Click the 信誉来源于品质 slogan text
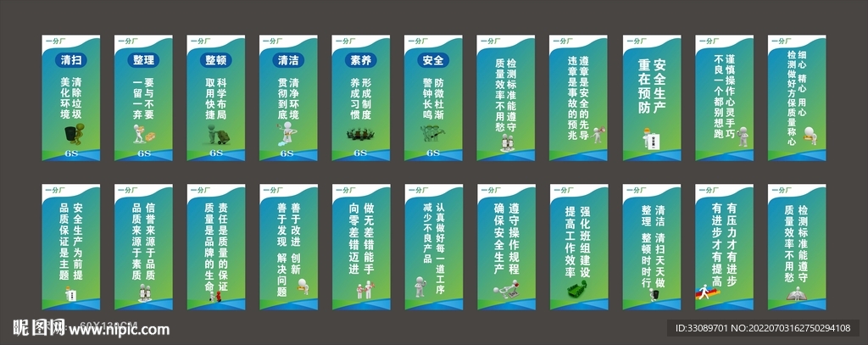Viewport: 868px width, 345px height. [x=150, y=242]
